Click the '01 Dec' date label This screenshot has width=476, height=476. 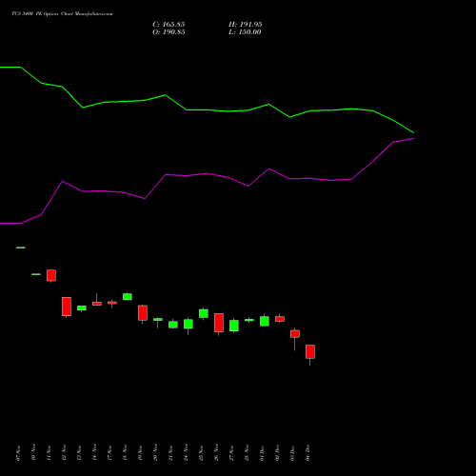click(x=262, y=453)
